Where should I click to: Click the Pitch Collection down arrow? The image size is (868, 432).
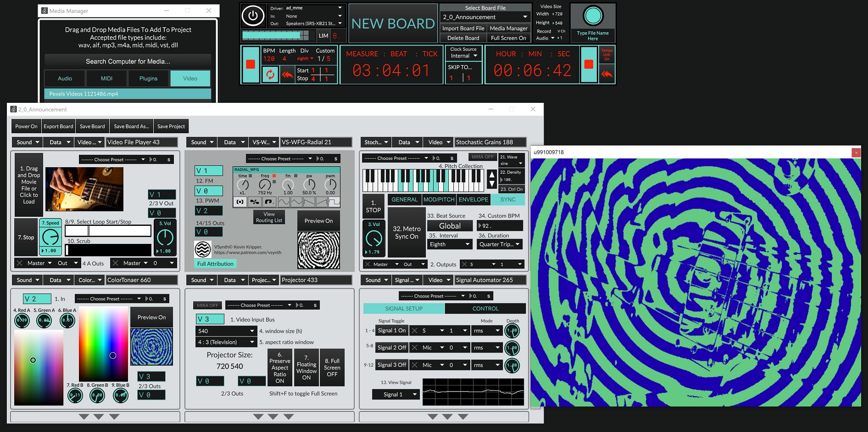coord(491,184)
